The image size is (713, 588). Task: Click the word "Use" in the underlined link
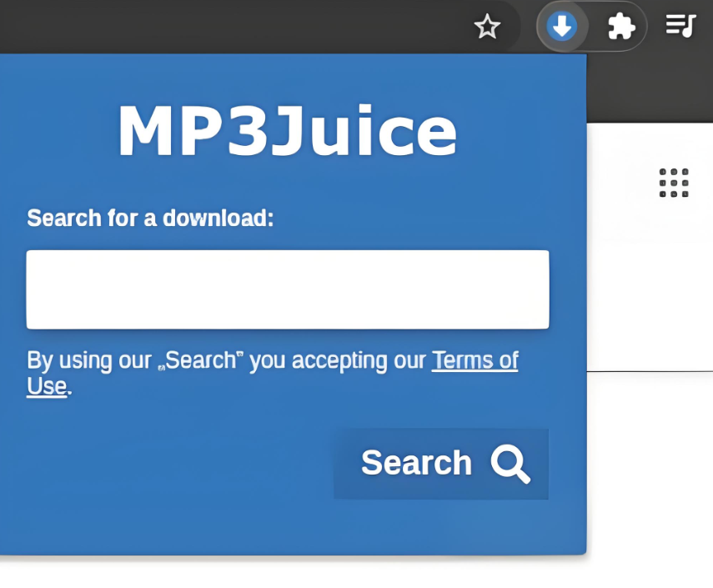[47, 386]
